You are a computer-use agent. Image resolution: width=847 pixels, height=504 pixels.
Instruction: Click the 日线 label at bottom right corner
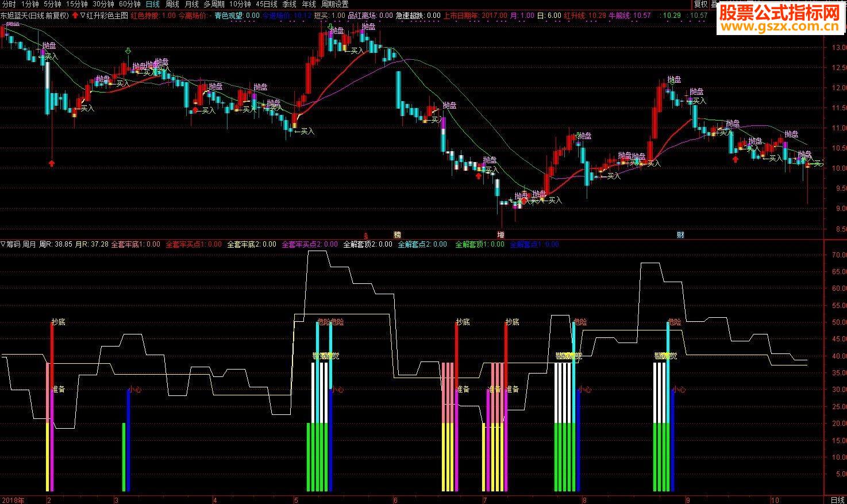[838, 500]
